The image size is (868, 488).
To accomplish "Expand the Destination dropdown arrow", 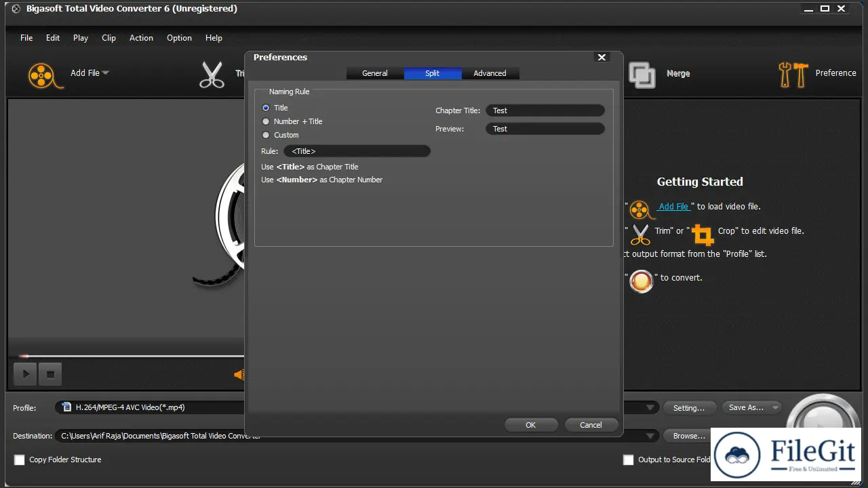I will pyautogui.click(x=650, y=436).
